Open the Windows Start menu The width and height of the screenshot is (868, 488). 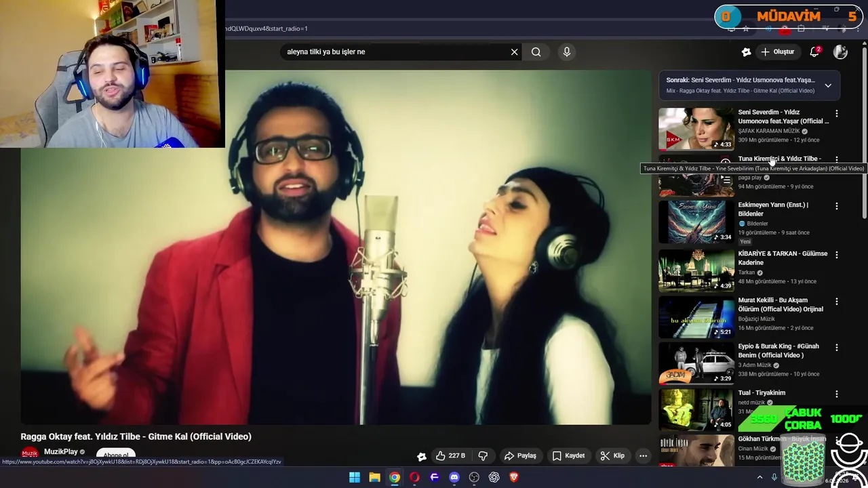coord(354,477)
